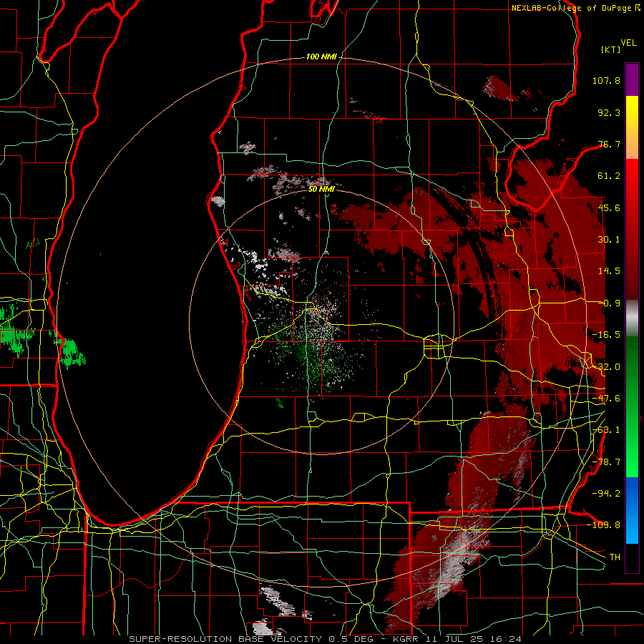644x644 pixels.
Task: Click the 92.3 velocity scale value
Action: [x=609, y=112]
